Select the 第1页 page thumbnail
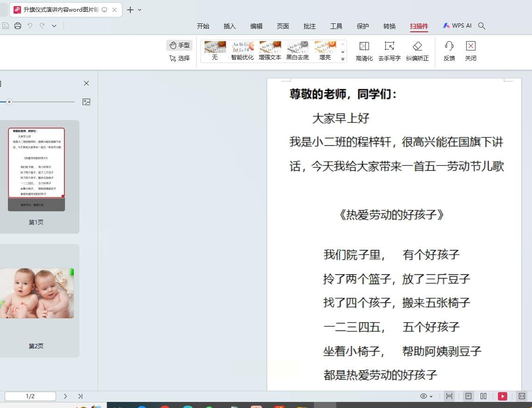 point(36,169)
